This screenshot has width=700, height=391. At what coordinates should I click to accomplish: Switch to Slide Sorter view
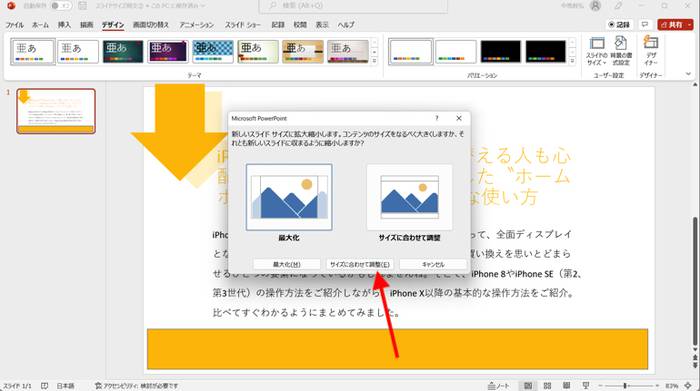click(547, 386)
